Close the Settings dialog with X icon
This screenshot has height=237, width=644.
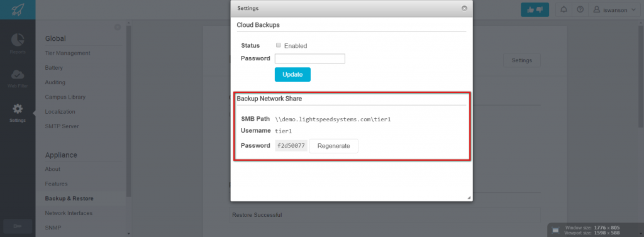pos(464,8)
